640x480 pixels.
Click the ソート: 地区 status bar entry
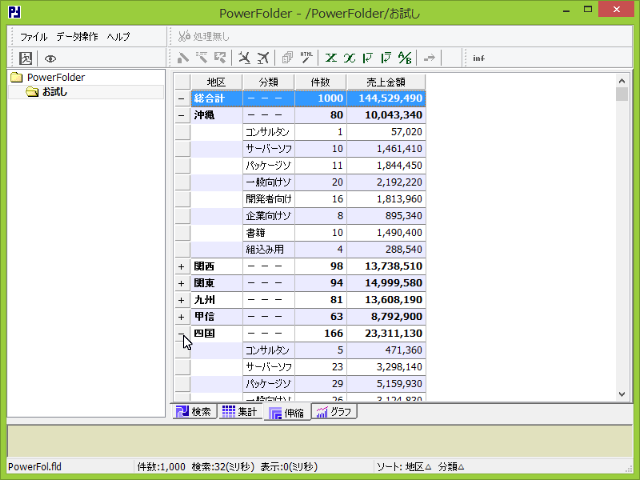[x=404, y=467]
